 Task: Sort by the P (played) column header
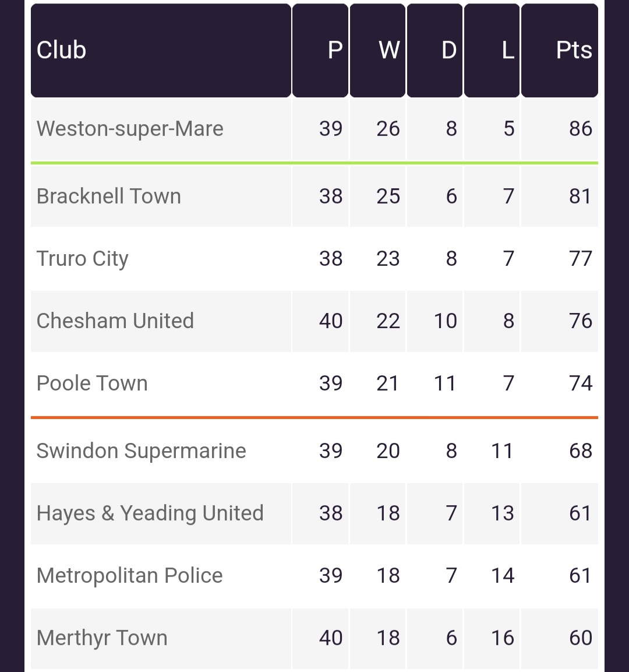coord(320,51)
